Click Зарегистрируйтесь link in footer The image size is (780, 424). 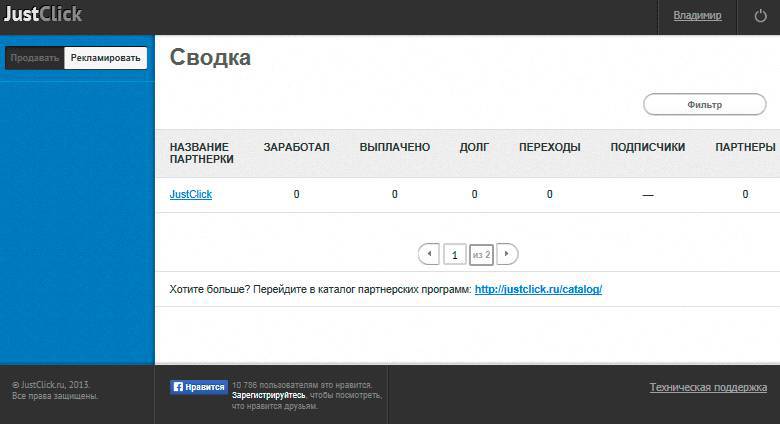[269, 395]
